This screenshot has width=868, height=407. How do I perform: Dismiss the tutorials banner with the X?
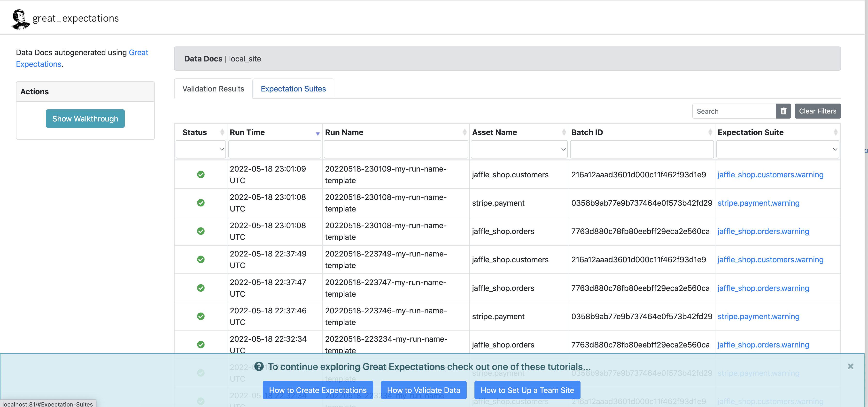click(850, 366)
